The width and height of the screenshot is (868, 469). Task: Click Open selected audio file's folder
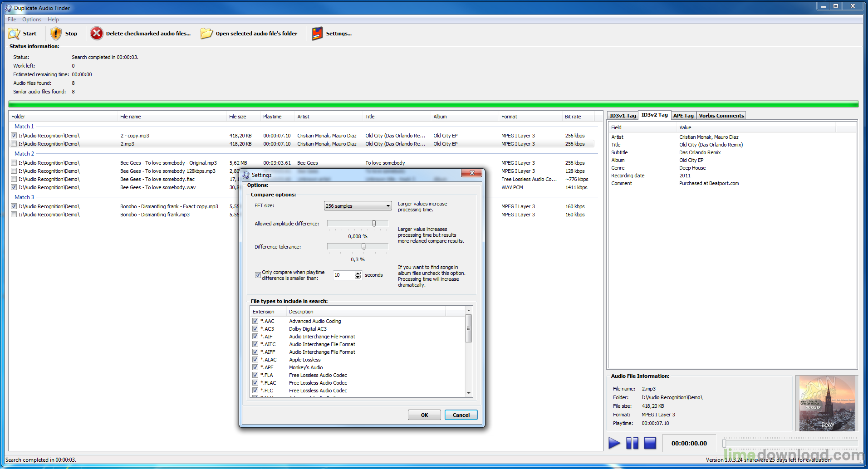pyautogui.click(x=249, y=34)
